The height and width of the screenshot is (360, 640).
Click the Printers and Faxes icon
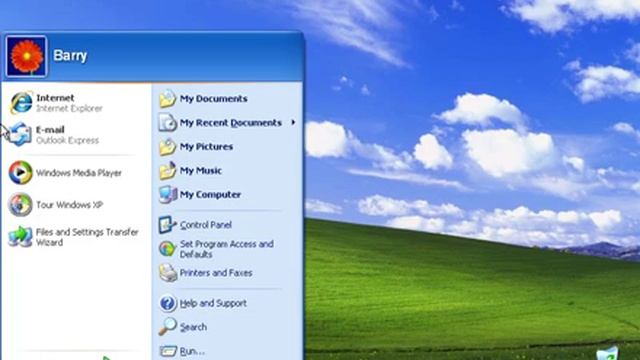coord(168,273)
